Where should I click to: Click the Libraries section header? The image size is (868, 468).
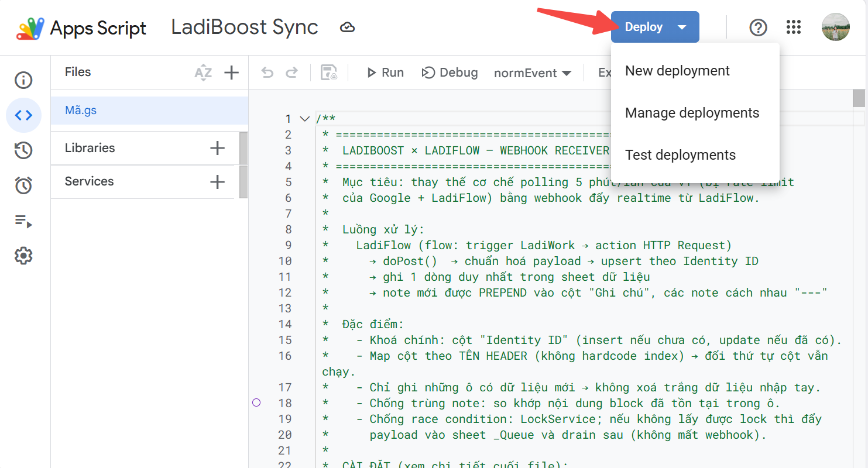(x=90, y=148)
